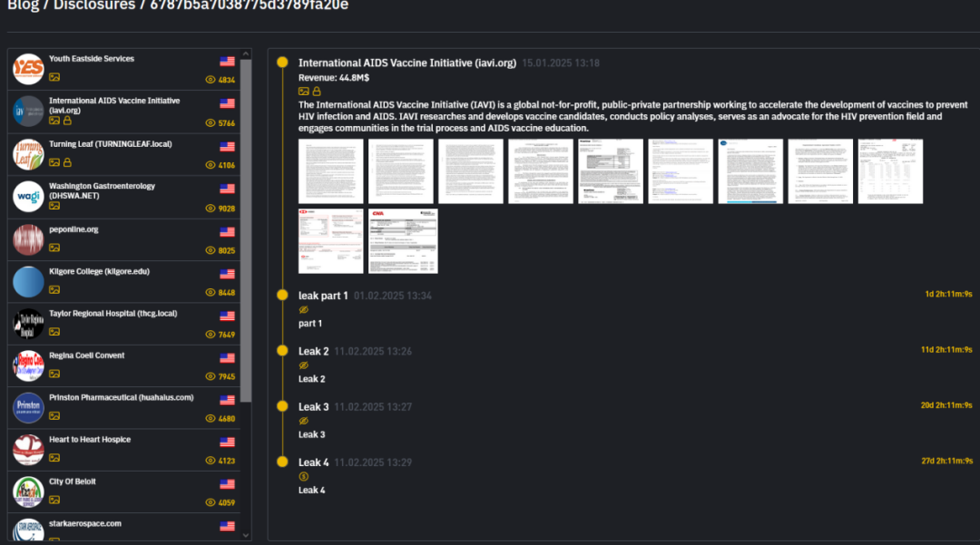This screenshot has width=980, height=545.
Task: Click the lock icon under Turning Leaf
Action: tap(67, 162)
